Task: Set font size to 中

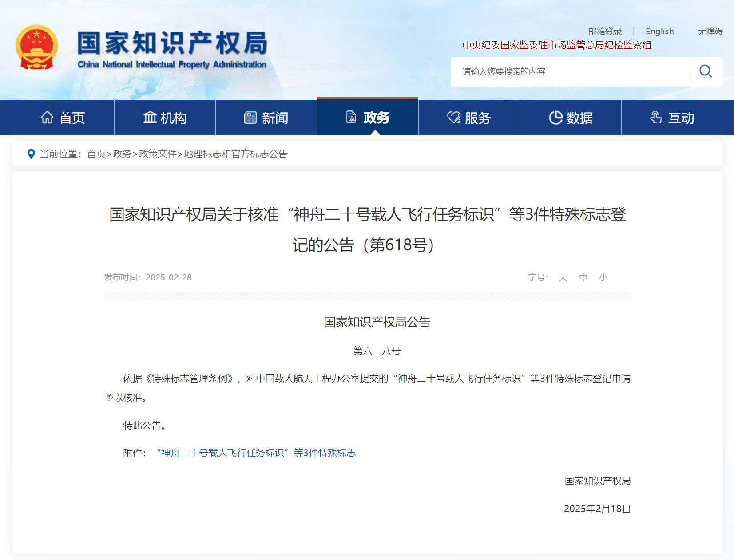Action: pyautogui.click(x=583, y=277)
